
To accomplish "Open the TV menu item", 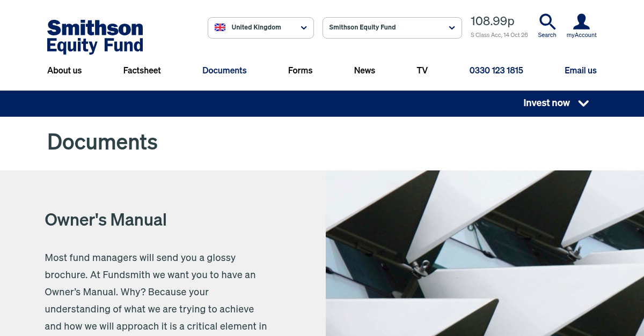I will click(x=422, y=70).
